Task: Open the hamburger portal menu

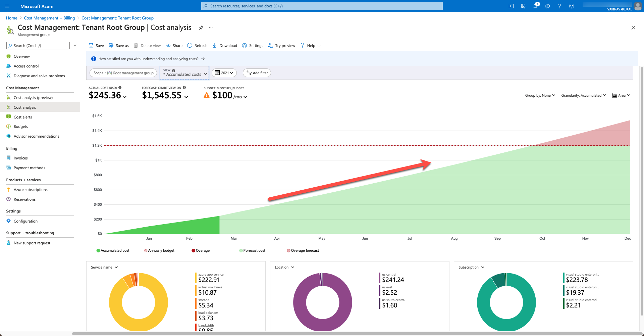Action: [7, 6]
